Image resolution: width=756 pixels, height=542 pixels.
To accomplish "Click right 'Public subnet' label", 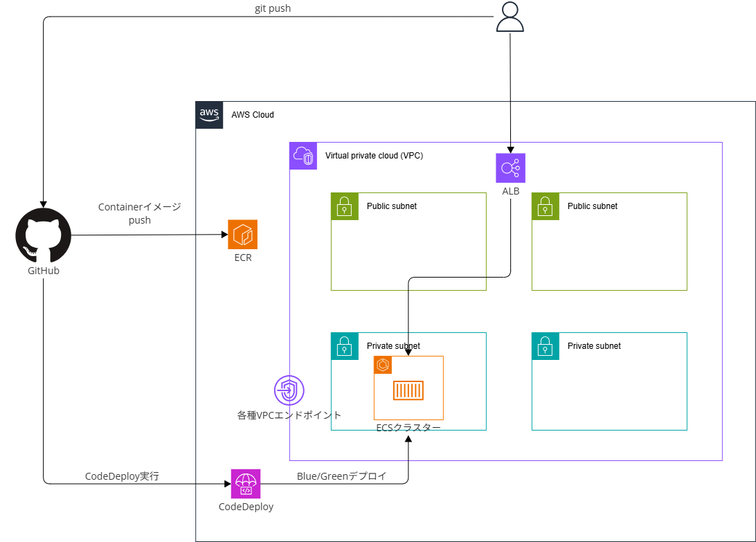I will coord(593,206).
